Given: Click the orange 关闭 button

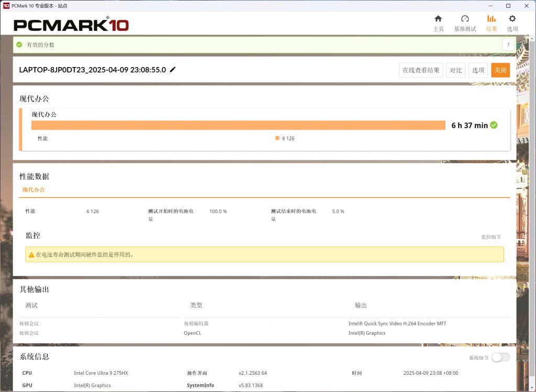Looking at the screenshot, I should [x=500, y=70].
